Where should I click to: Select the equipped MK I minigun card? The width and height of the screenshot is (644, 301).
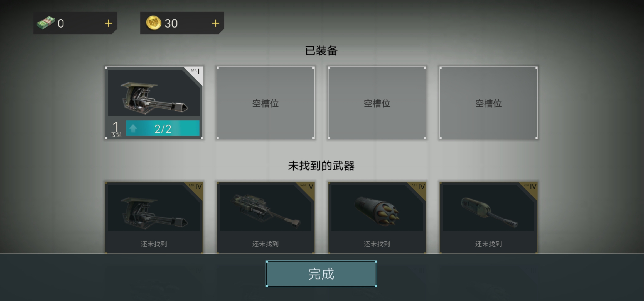pos(154,103)
